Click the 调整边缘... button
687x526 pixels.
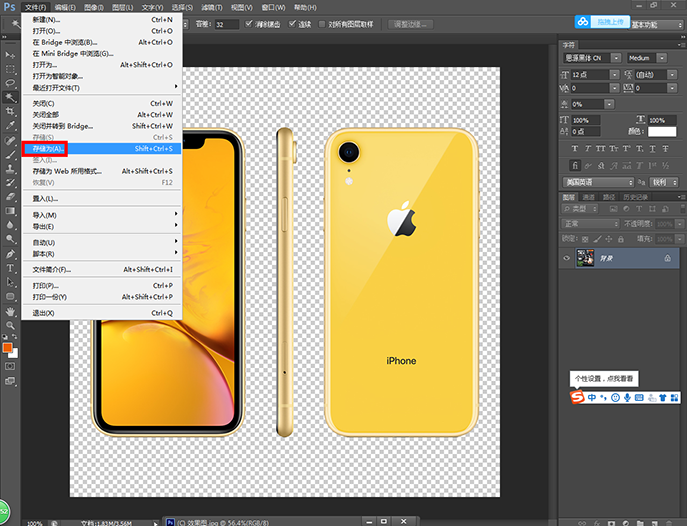(411, 24)
